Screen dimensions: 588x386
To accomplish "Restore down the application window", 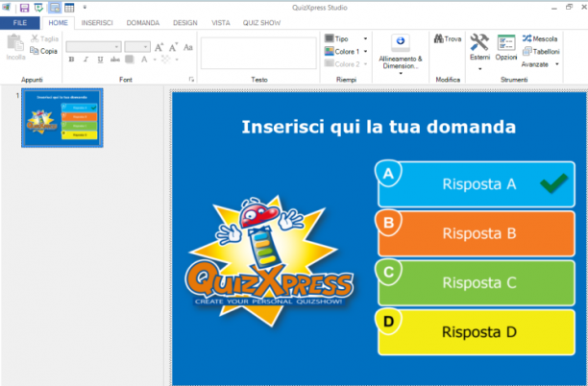I will (569, 7).
